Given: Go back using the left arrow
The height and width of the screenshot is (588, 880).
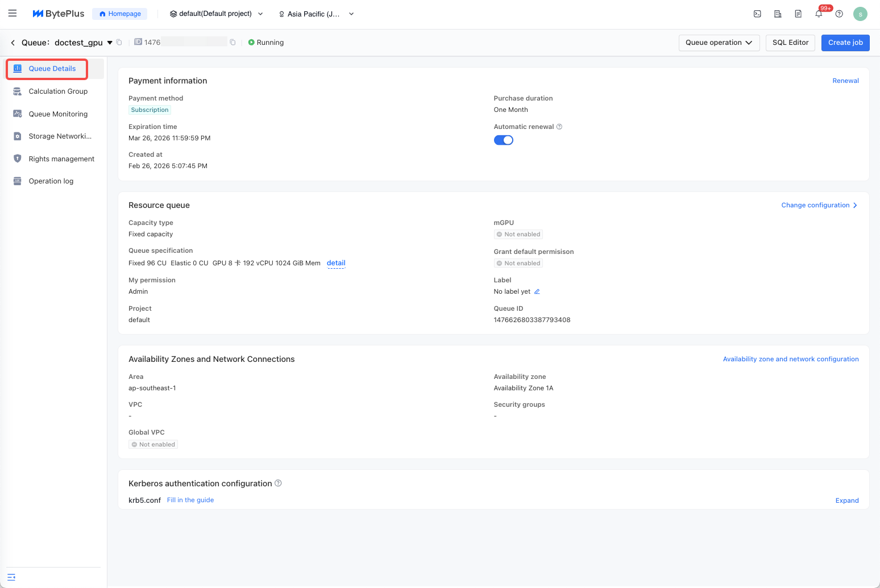Looking at the screenshot, I should point(13,43).
